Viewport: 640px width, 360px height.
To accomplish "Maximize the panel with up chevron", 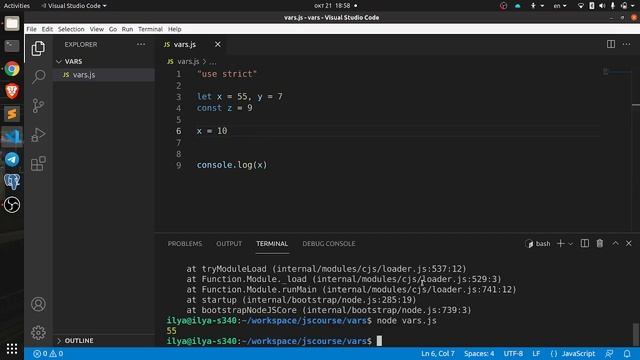I will coord(615,243).
